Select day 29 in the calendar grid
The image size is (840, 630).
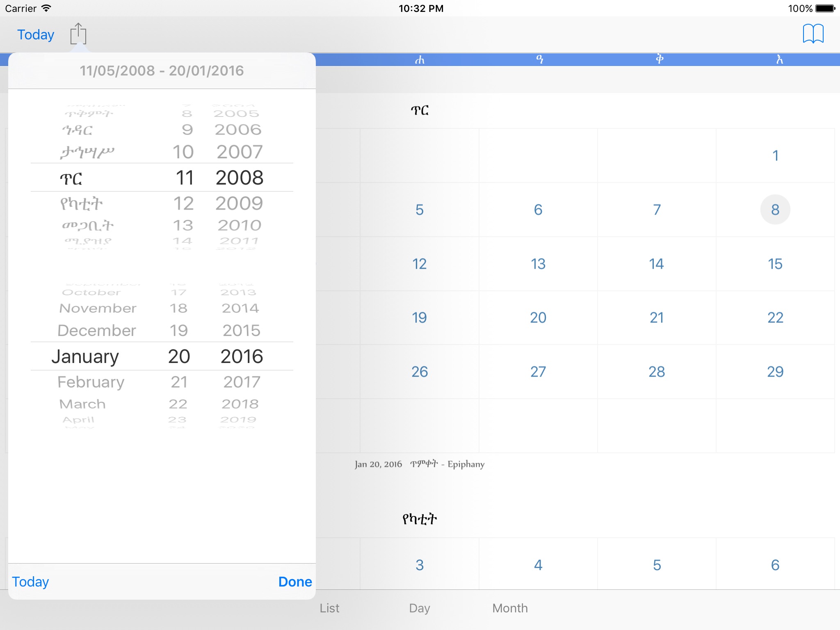coord(775,372)
